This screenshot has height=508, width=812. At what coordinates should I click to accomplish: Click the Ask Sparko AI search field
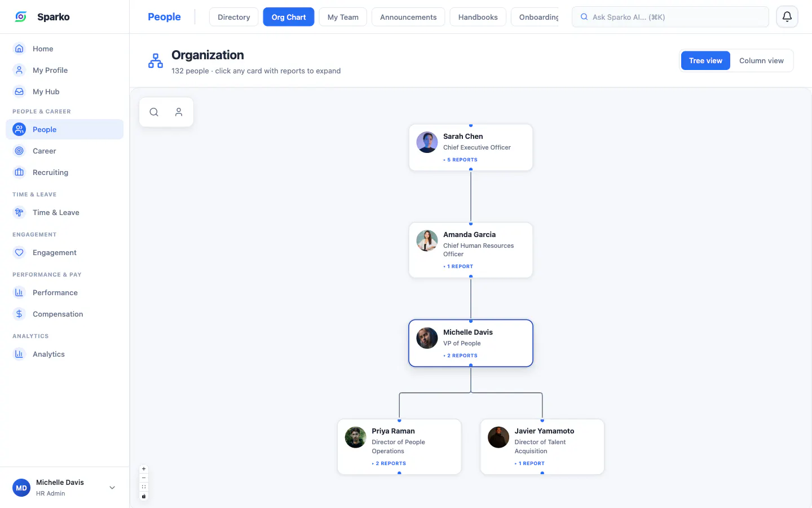tap(670, 17)
